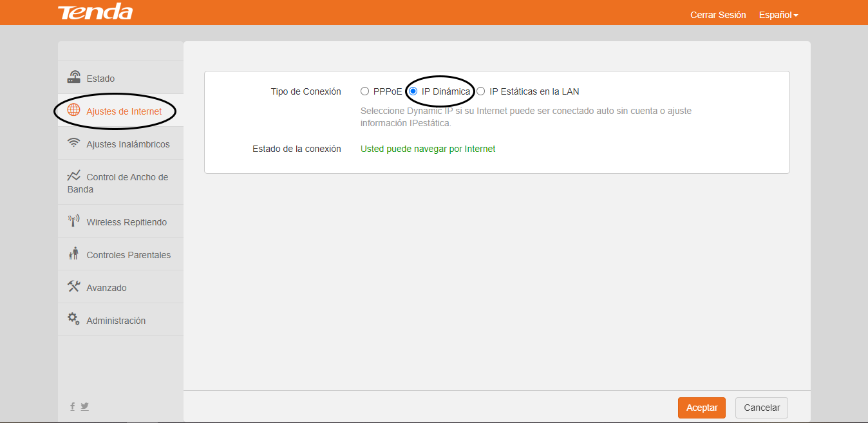868x423 pixels.
Task: Open the Ajustes Inalámbricos menu item
Action: point(128,144)
